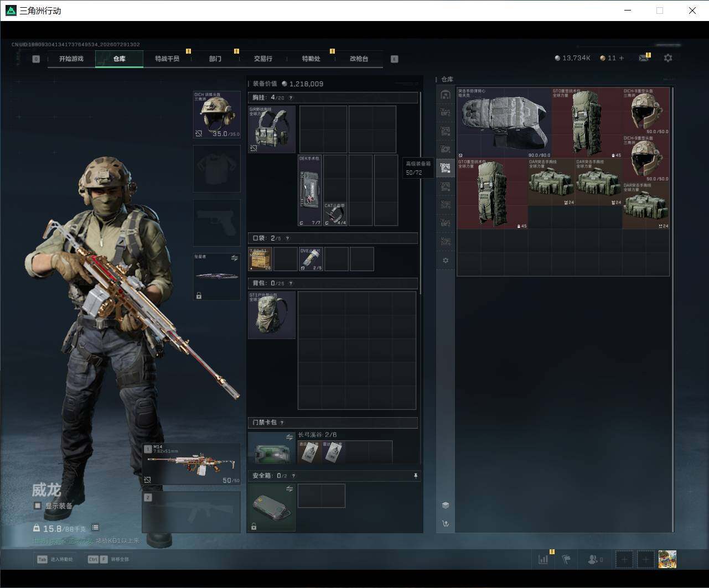
Task: Click the E key hint right of the tabs
Action: pyautogui.click(x=395, y=59)
